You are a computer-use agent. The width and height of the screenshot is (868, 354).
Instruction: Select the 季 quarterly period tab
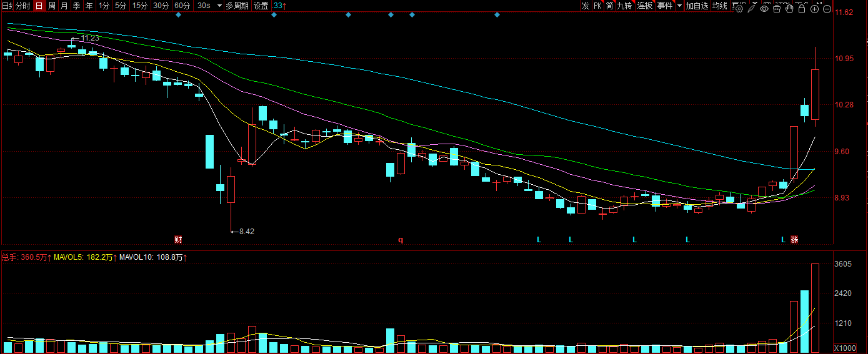tap(76, 6)
